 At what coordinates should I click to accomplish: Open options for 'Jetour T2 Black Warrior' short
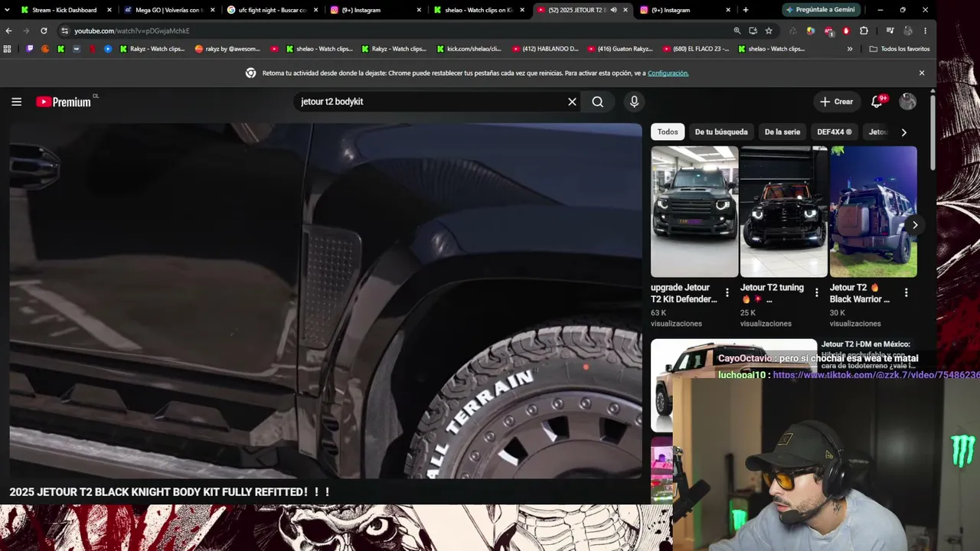[906, 293]
